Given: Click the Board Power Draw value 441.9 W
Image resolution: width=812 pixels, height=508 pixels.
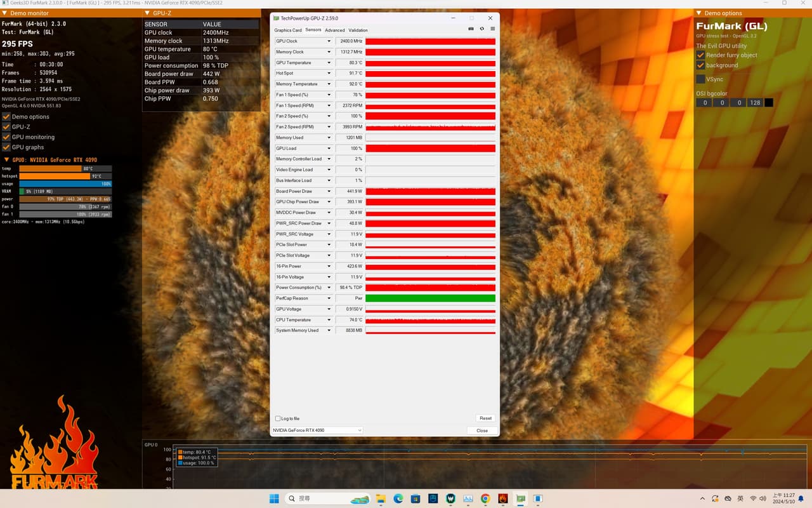Looking at the screenshot, I should (x=355, y=191).
